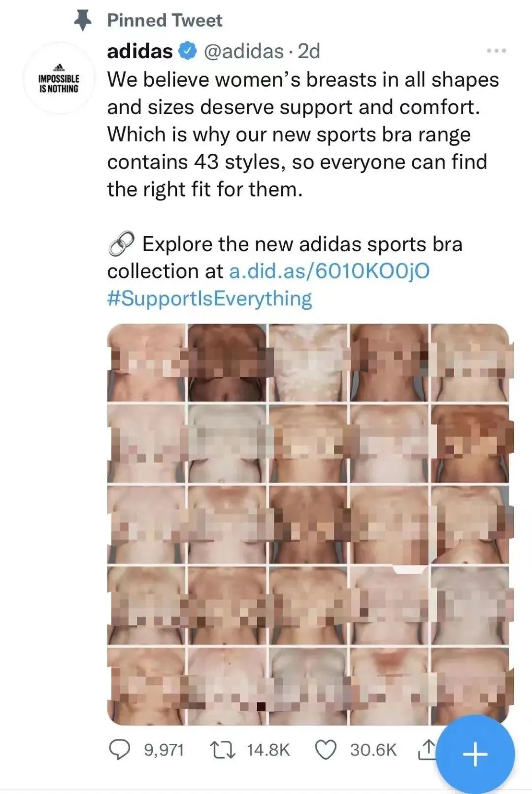Click the pin icon beside Pinned Tweet
Image resolution: width=532 pixels, height=794 pixels.
[83, 20]
